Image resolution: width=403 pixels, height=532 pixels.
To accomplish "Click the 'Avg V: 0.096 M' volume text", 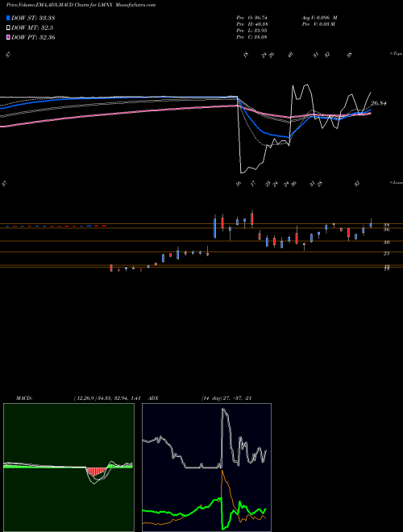I will tap(319, 18).
